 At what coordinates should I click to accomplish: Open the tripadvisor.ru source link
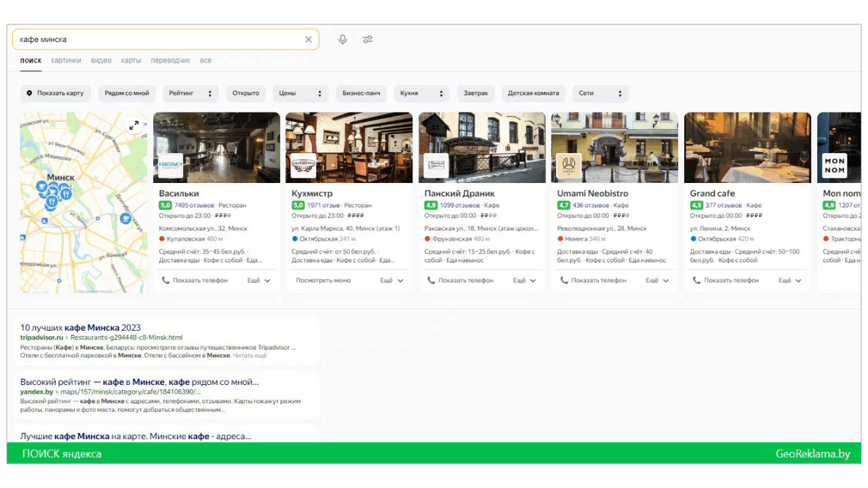click(x=42, y=338)
